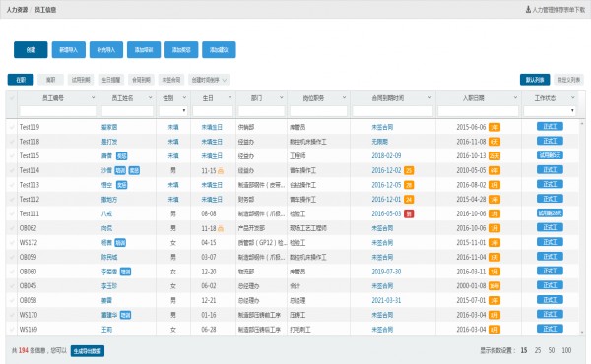
Task: Switch to the 默认列表 view
Action: coord(535,80)
